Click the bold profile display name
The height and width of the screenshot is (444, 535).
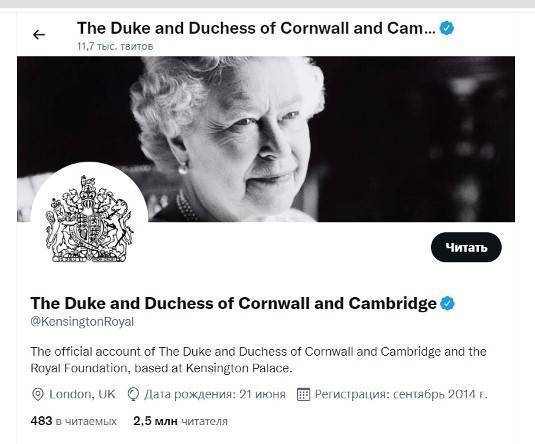[233, 303]
